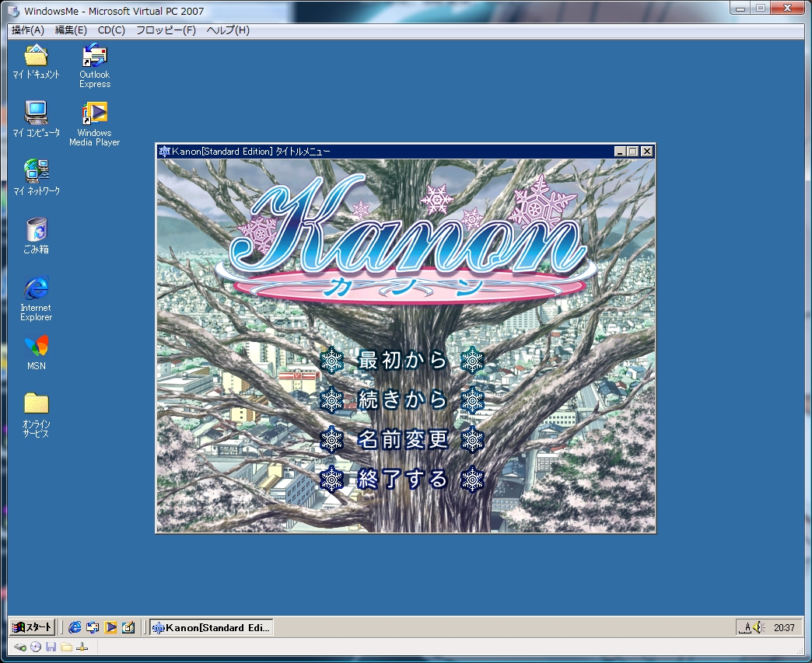Select the Internet Explorer desktop icon
Image resolution: width=812 pixels, height=663 pixels.
pos(37,298)
